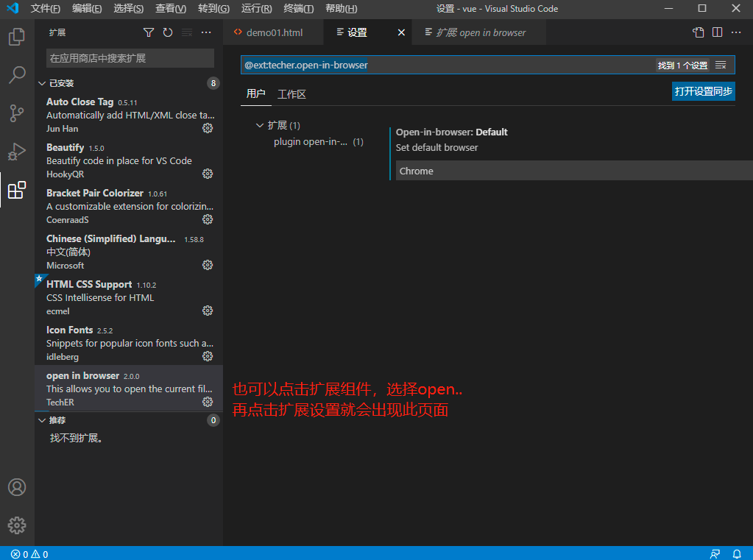The image size is (753, 560).
Task: Select the 用户 settings scope tab
Action: [256, 93]
